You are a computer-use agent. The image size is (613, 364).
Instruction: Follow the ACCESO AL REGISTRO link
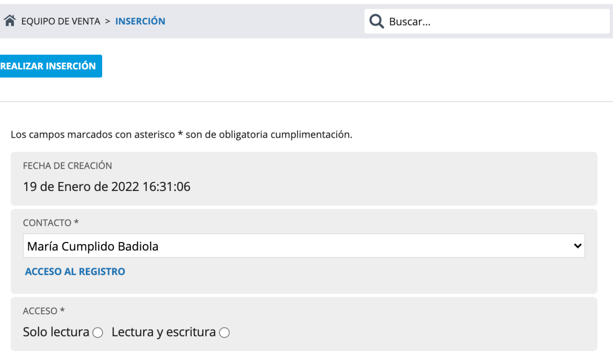click(x=75, y=272)
